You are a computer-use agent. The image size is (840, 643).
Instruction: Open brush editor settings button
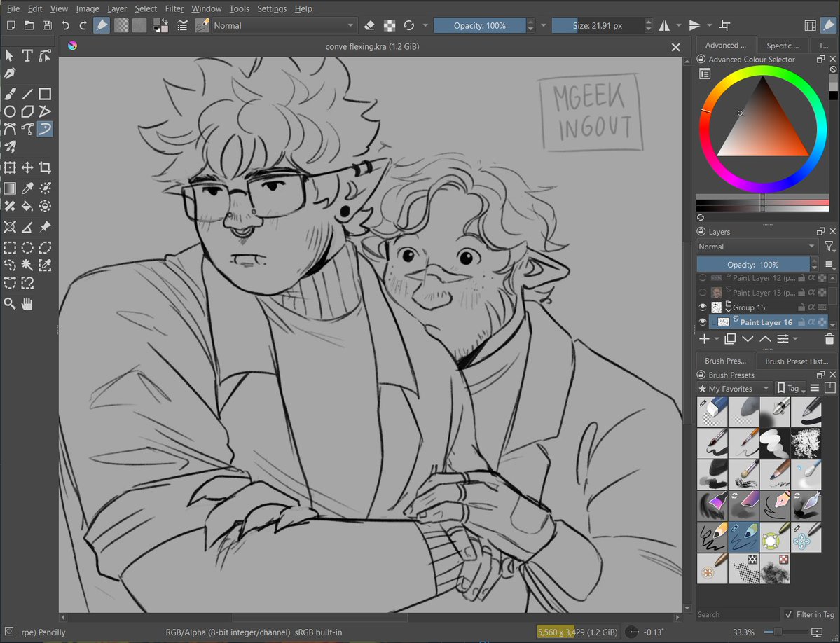click(x=182, y=25)
